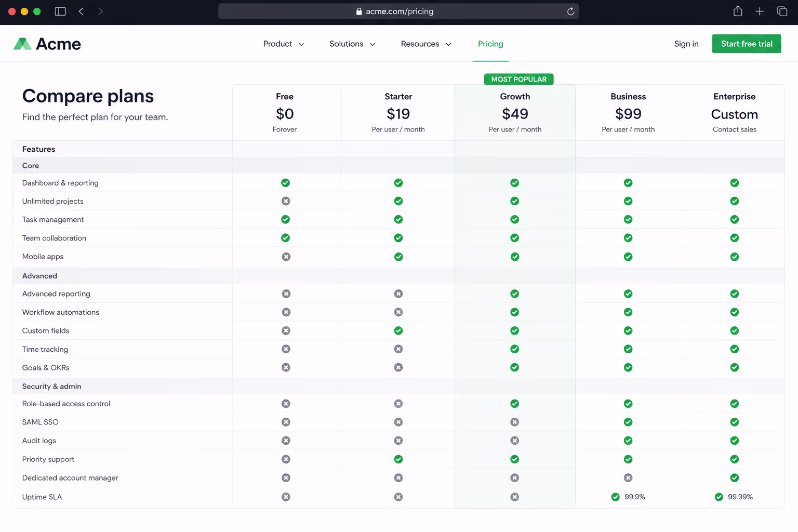Click Free plan Unlimited projects cross icon

pos(286,201)
